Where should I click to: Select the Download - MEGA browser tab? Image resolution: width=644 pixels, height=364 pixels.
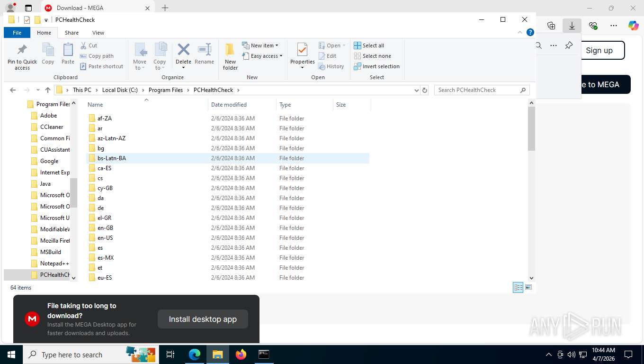[x=97, y=8]
